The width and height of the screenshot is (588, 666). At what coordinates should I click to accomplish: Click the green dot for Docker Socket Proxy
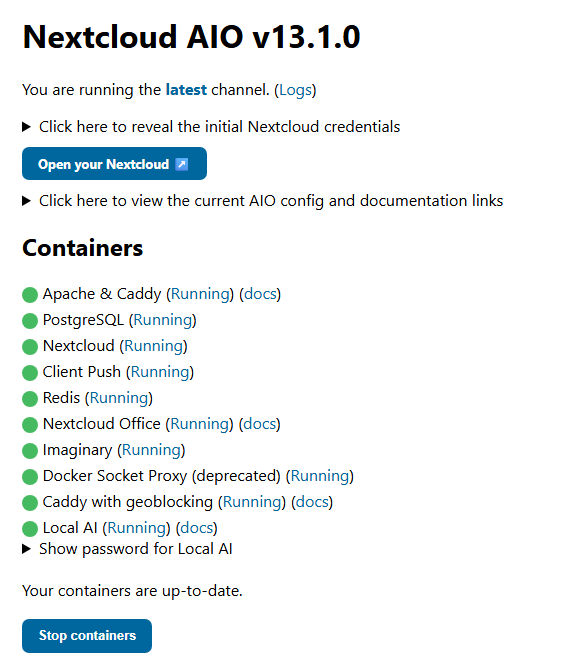click(30, 477)
